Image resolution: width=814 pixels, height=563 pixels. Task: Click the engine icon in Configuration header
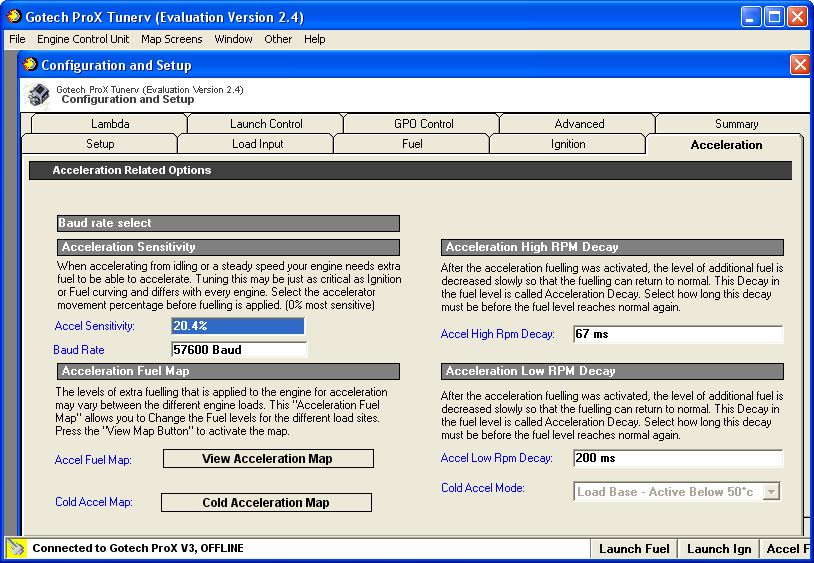point(38,94)
